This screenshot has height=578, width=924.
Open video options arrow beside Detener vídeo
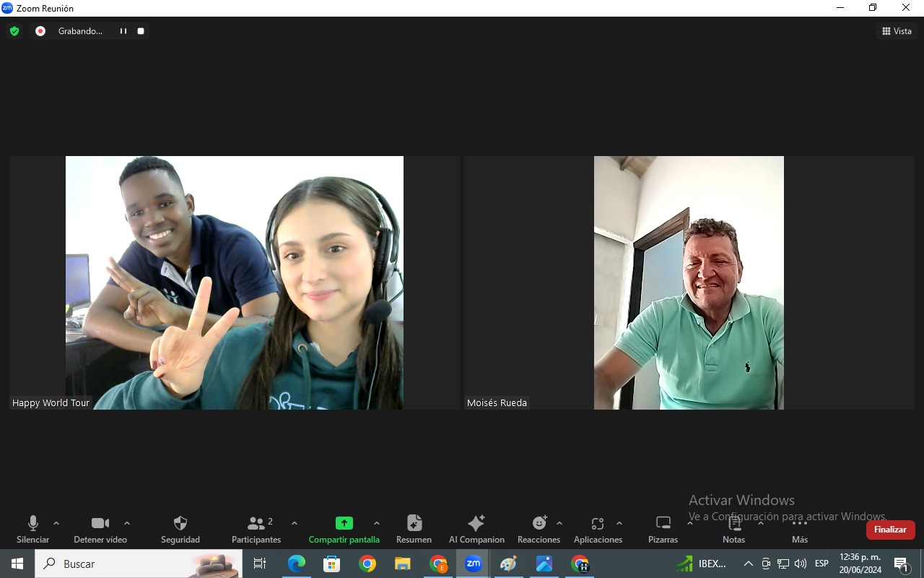[127, 523]
